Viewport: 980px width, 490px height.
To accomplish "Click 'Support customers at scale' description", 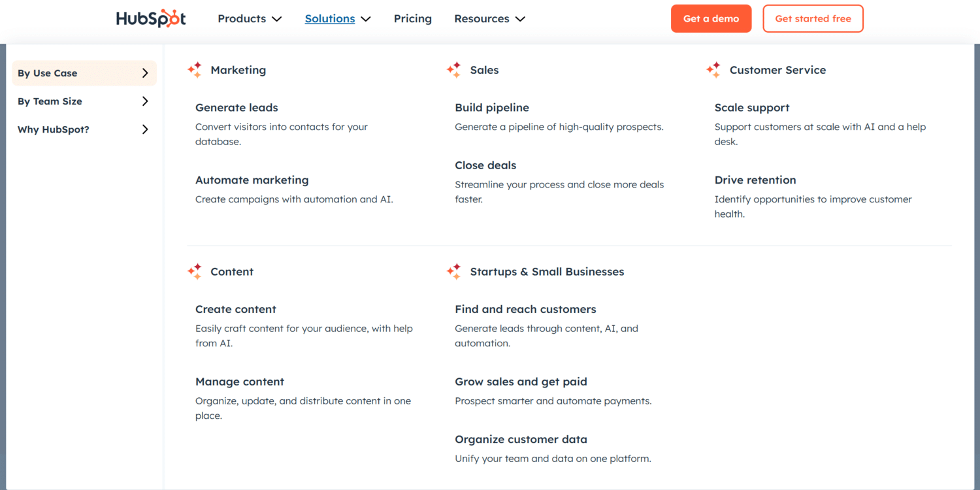I will coord(820,134).
